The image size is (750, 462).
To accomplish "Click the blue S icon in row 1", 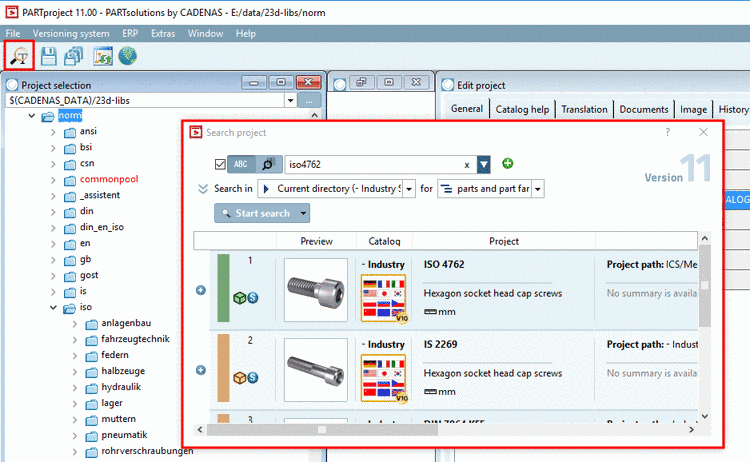I will (253, 297).
